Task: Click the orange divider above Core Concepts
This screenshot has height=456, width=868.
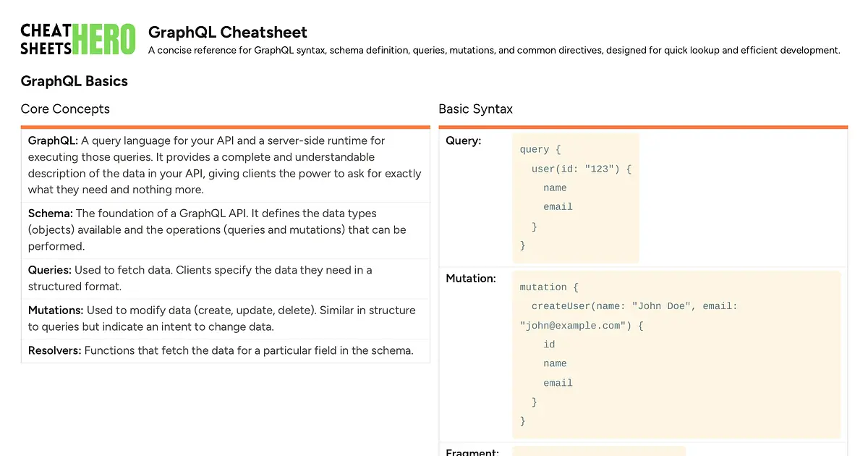Action: [x=226, y=125]
